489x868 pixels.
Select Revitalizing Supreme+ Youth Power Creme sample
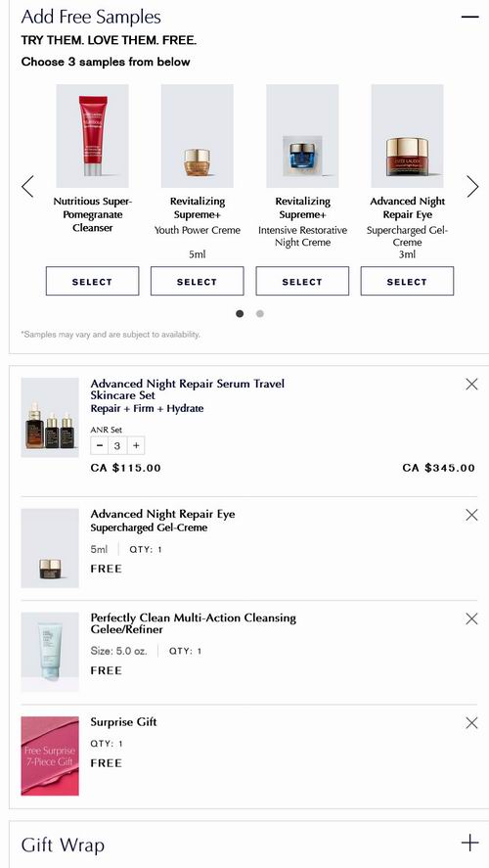197,281
